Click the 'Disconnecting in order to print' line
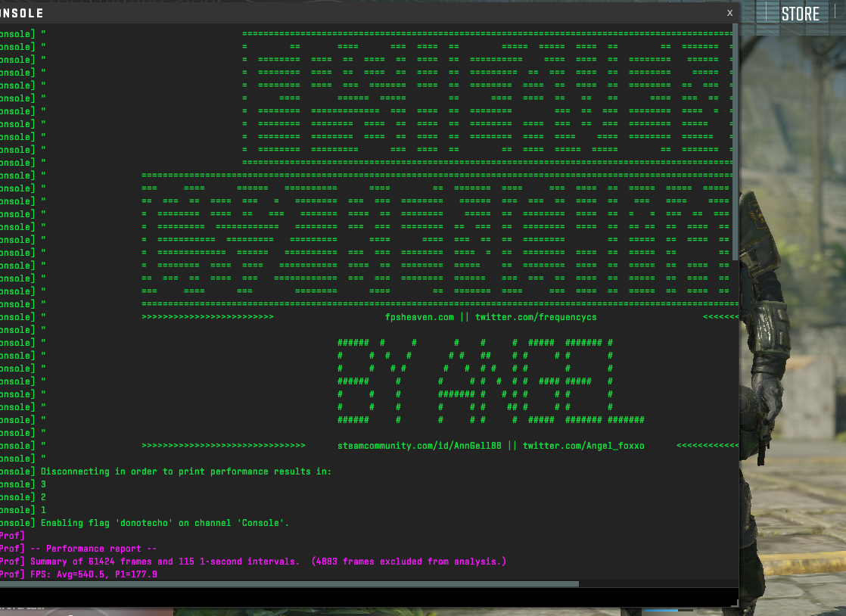 (186, 471)
